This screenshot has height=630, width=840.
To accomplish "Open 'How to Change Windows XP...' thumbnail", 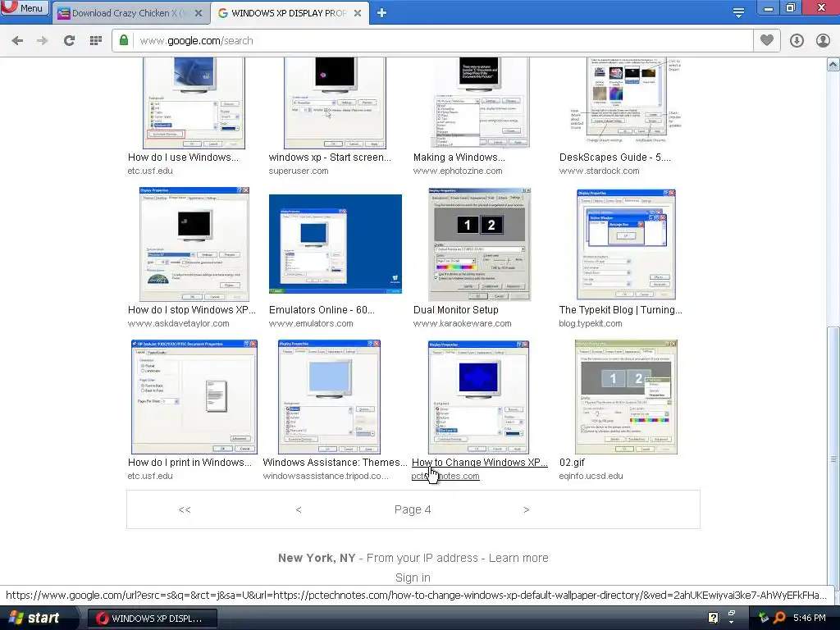I will (479, 397).
